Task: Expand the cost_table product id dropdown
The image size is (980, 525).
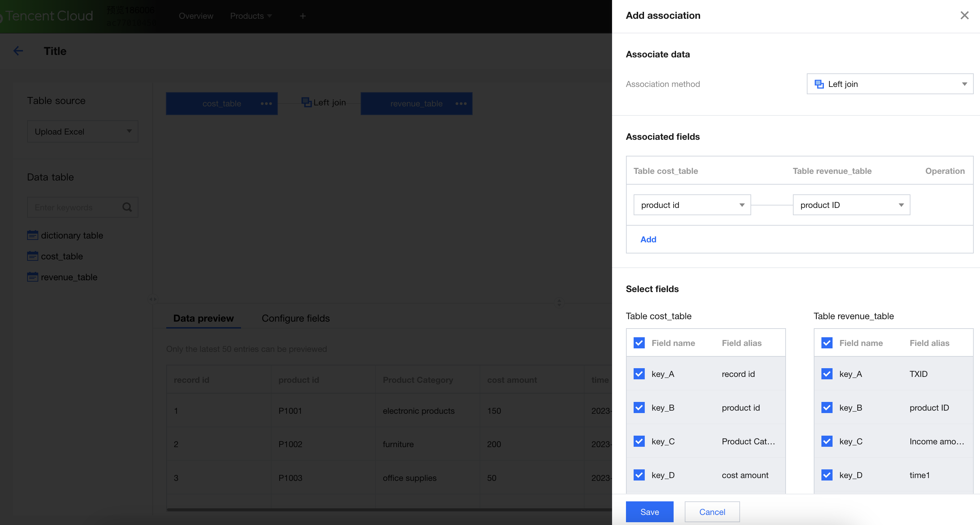Action: coord(692,205)
